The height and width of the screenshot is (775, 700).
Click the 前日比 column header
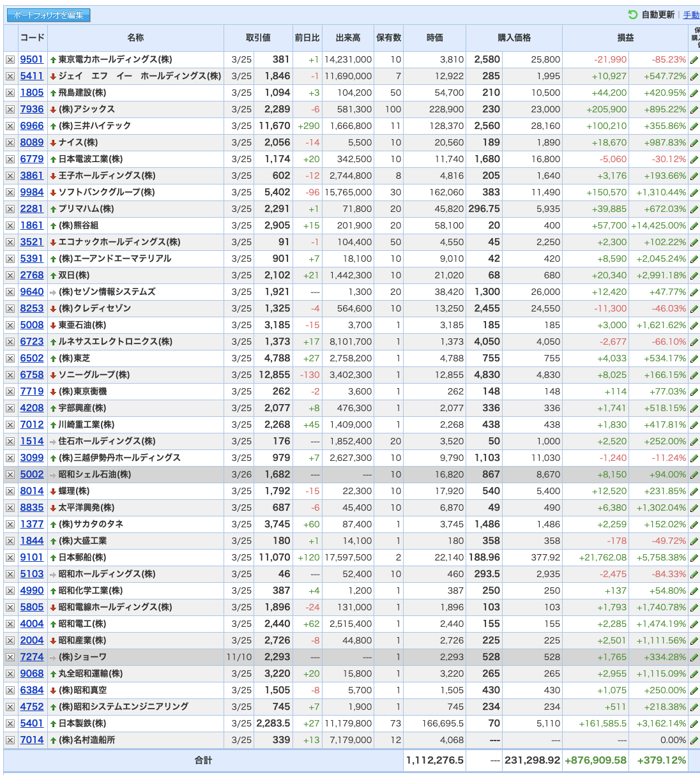coord(307,38)
